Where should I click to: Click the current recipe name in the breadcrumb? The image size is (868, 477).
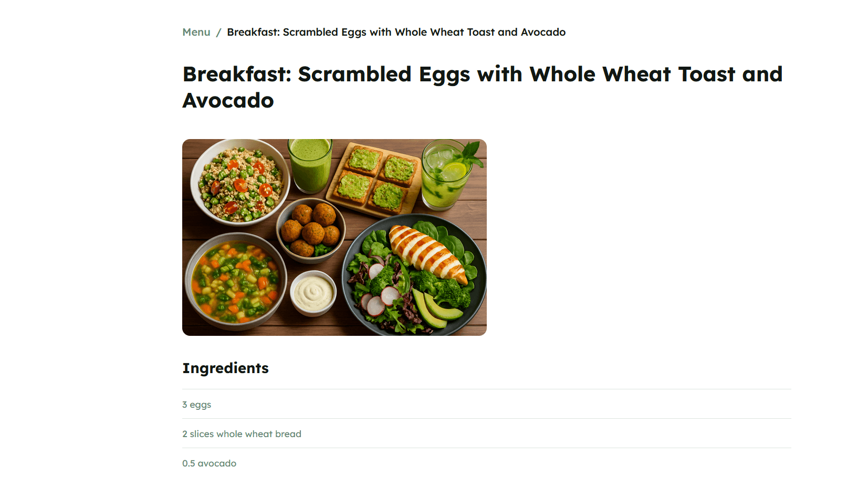396,32
